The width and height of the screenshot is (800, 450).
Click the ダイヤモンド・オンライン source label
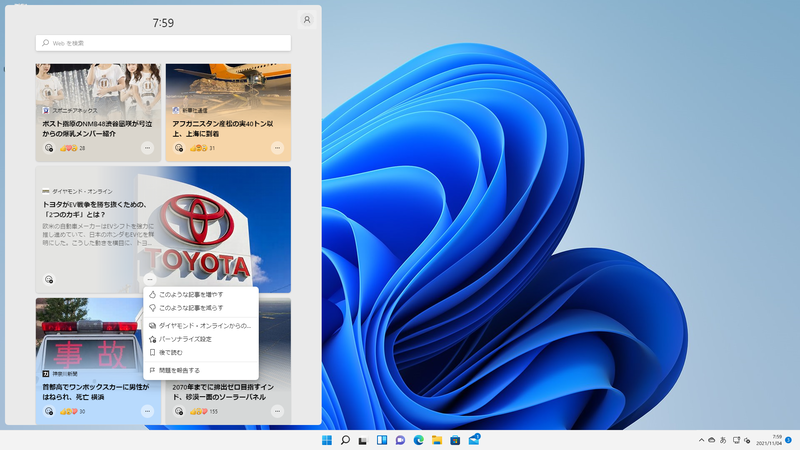[82, 191]
